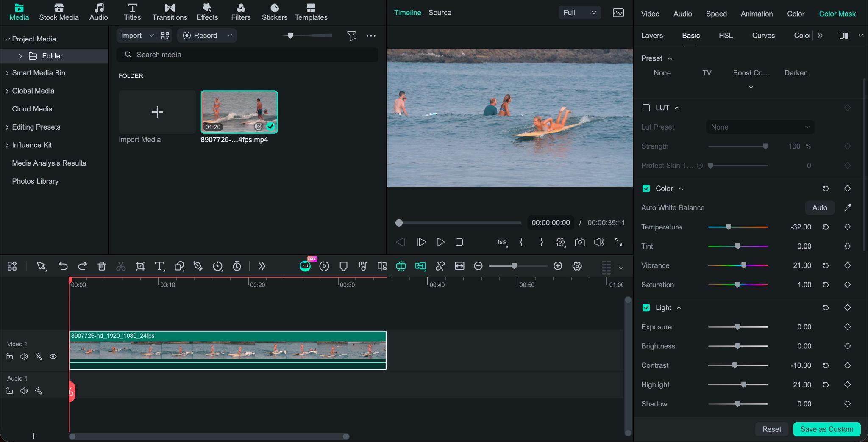
Task: Open the stopwatch duration icon
Action: [x=237, y=266]
